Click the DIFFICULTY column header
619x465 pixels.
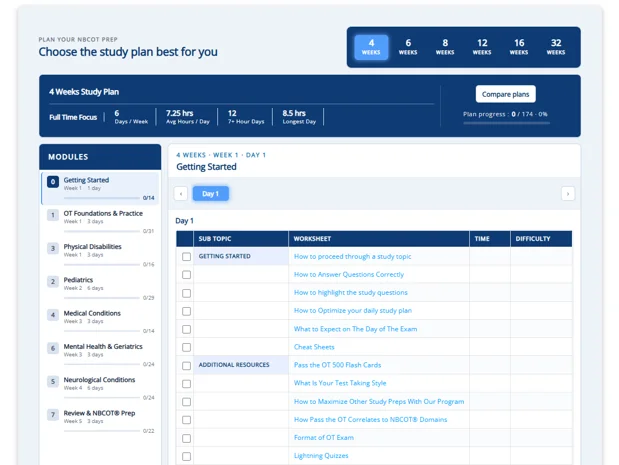point(541,239)
